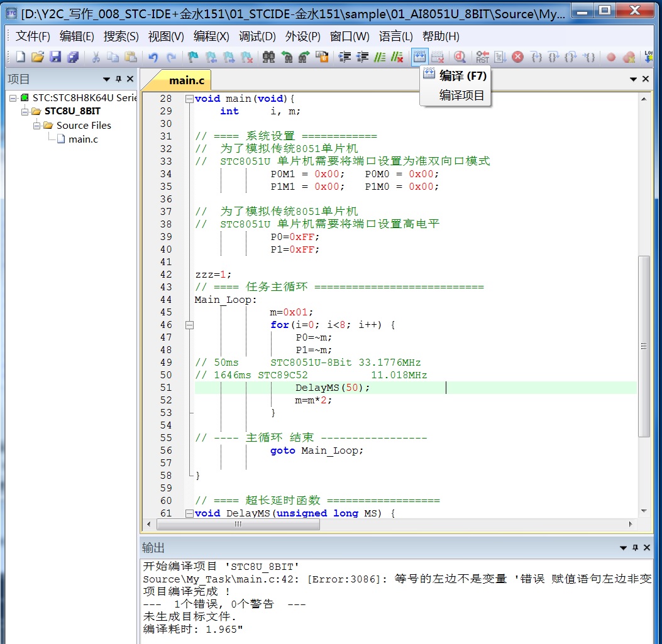Click the find previous binoculars icon
Viewport: 662px width, 644px height.
[287, 57]
